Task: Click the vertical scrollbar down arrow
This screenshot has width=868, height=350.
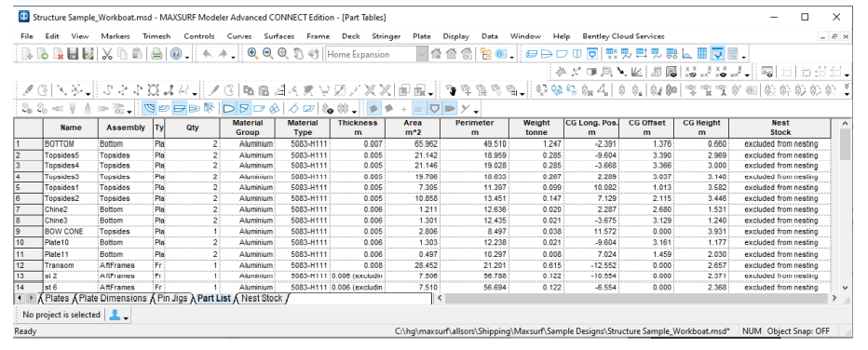Action: [845, 288]
